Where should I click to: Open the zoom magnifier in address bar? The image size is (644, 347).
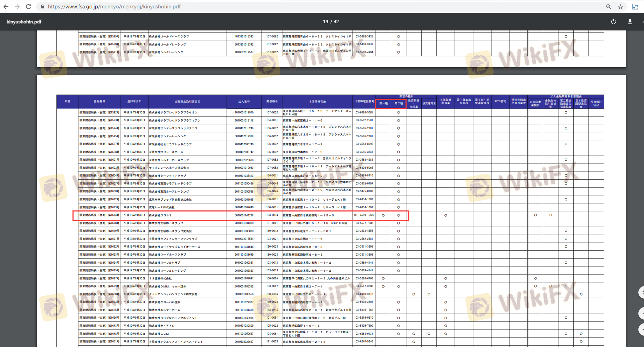coord(609,7)
